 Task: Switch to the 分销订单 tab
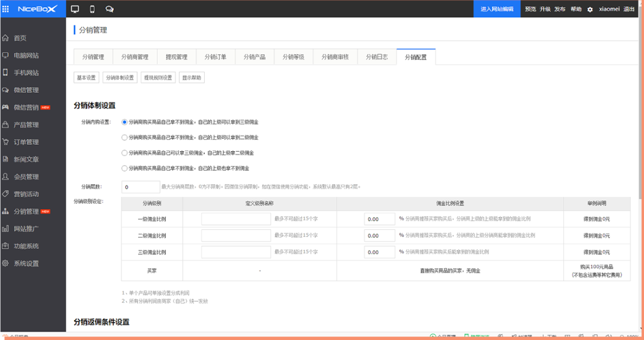click(216, 57)
